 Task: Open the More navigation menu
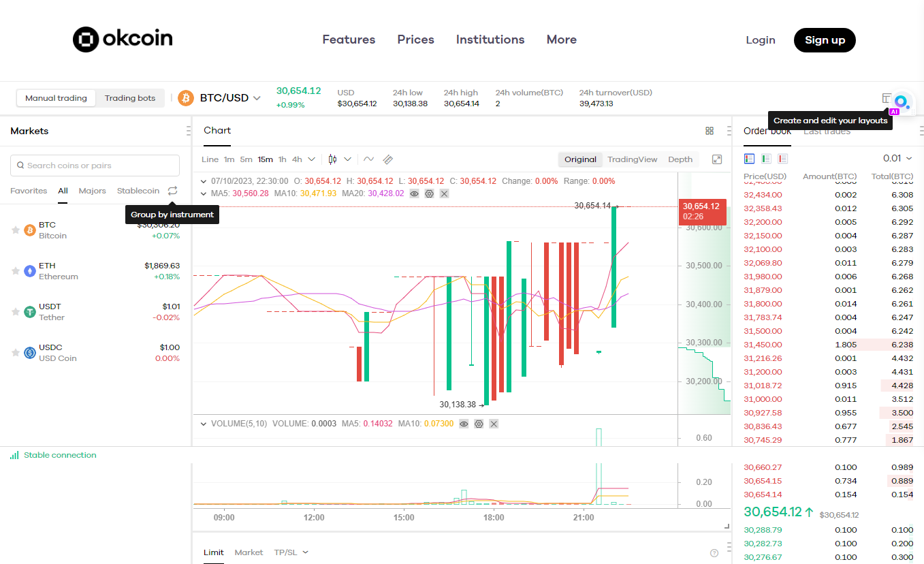point(562,40)
